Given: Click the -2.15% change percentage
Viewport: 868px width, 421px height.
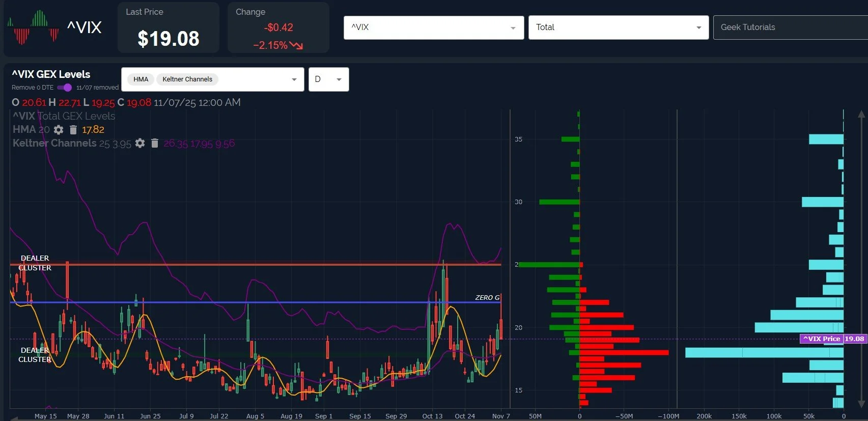Looking at the screenshot, I should pos(270,45).
